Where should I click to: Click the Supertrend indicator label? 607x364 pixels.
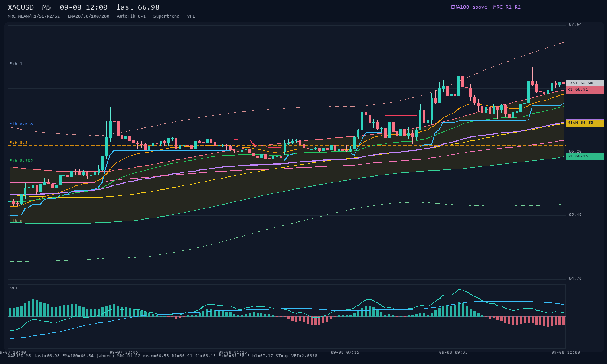click(166, 16)
